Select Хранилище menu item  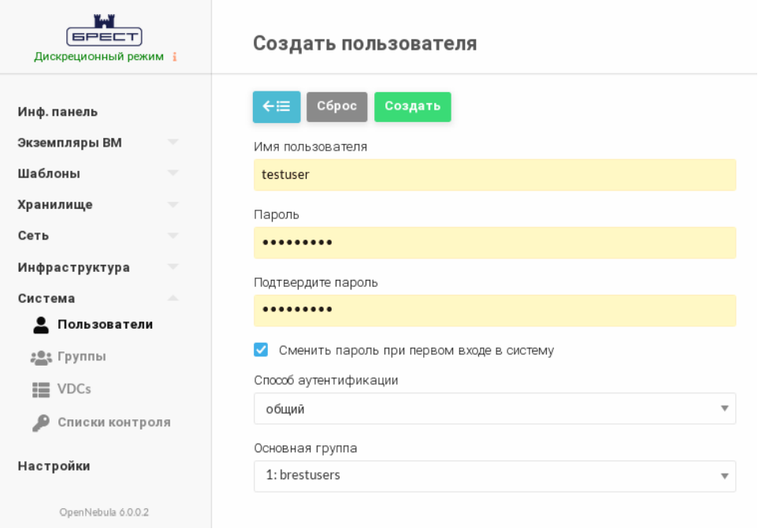click(x=55, y=205)
